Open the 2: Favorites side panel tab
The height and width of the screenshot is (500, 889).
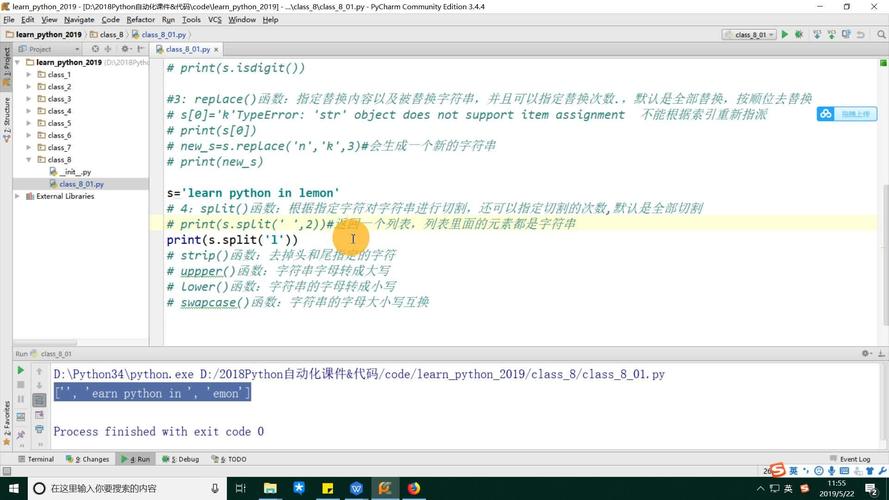coord(6,422)
